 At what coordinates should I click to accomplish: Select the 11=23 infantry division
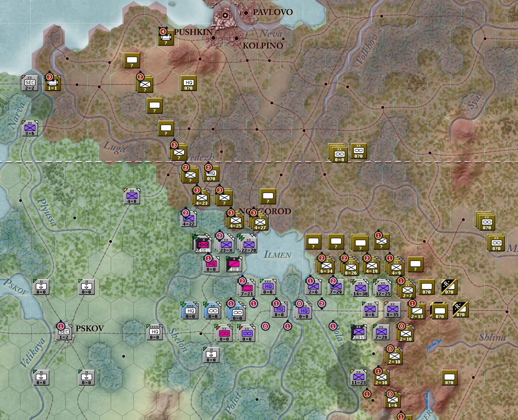358,377
